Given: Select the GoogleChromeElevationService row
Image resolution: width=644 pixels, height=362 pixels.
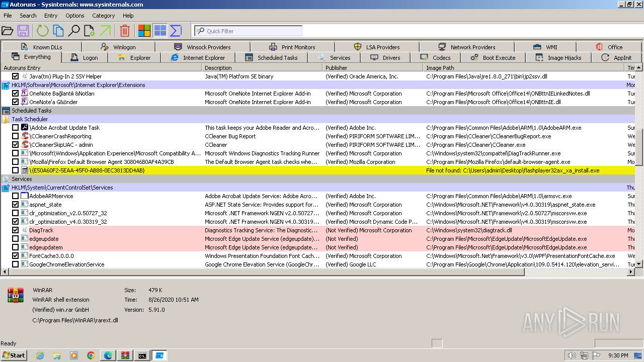Looking at the screenshot, I should [318, 264].
